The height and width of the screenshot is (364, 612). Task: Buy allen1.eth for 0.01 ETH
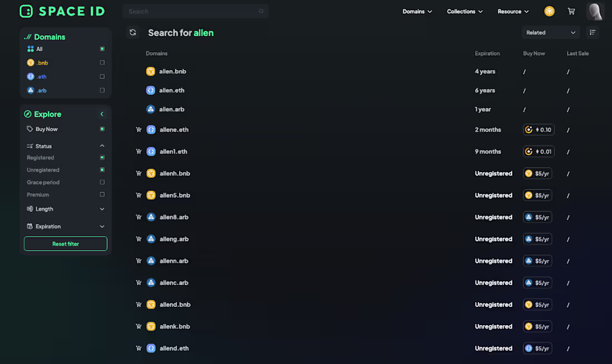(x=539, y=152)
